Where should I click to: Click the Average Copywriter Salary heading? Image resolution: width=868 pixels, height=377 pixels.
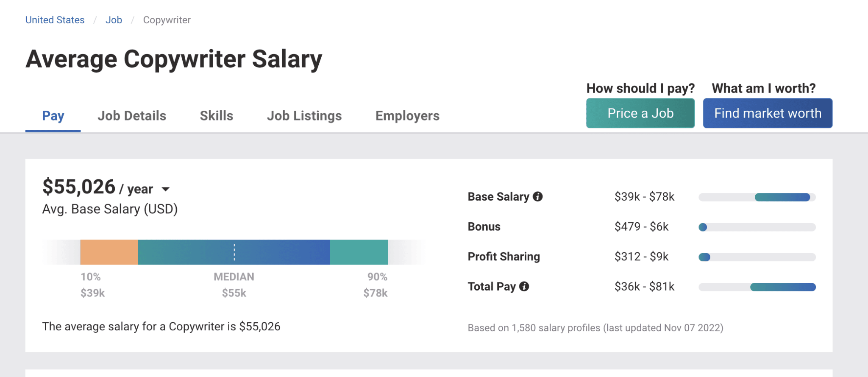pos(174,59)
